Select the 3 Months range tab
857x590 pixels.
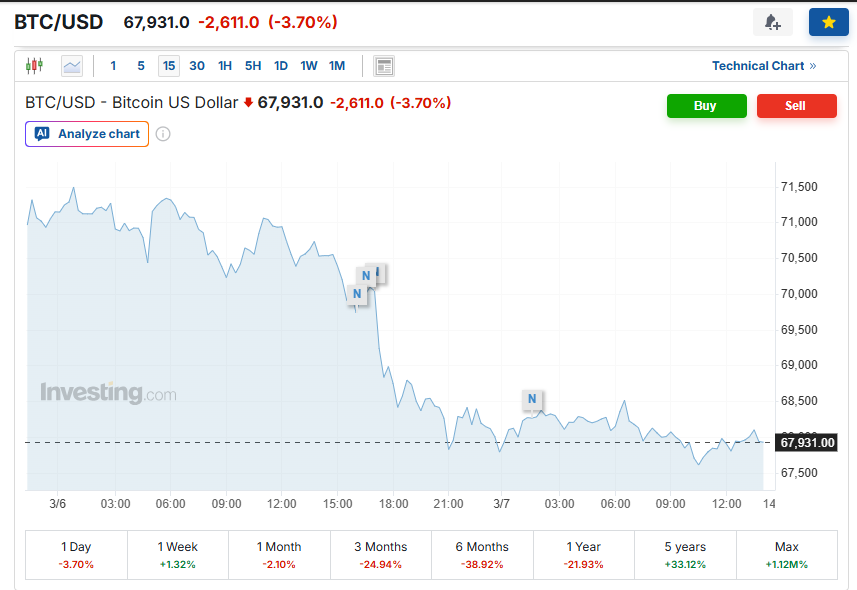(x=381, y=555)
